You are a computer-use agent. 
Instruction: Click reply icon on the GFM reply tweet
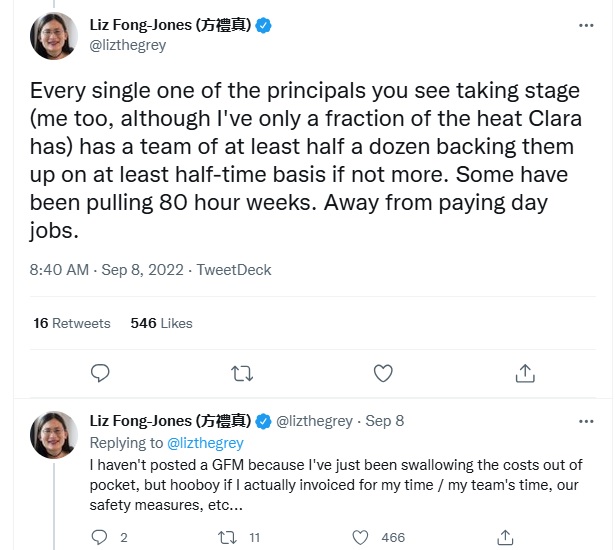pyautogui.click(x=100, y=537)
